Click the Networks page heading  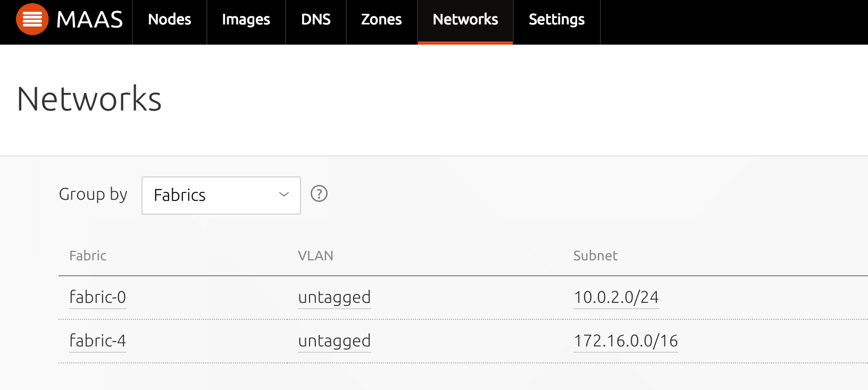tap(89, 98)
